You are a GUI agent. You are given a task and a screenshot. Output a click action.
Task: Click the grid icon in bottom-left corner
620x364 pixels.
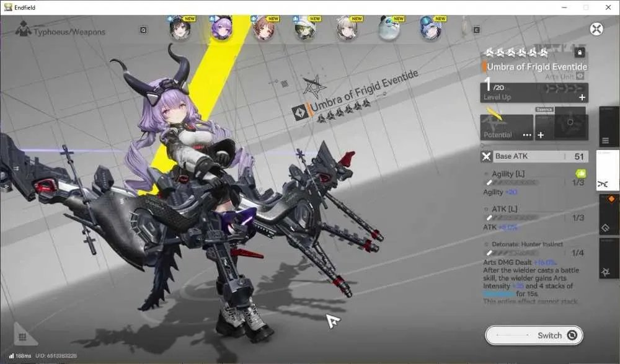22,337
